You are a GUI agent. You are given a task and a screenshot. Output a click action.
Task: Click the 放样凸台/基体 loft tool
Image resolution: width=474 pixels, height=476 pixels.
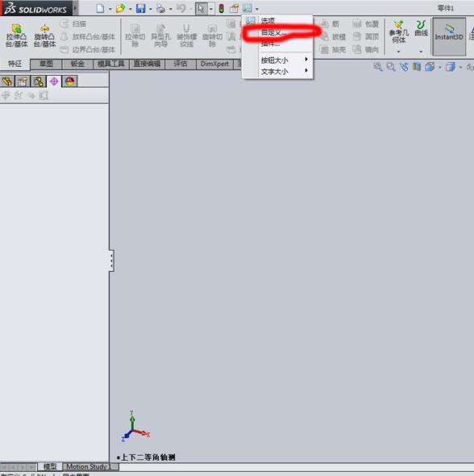tap(88, 37)
